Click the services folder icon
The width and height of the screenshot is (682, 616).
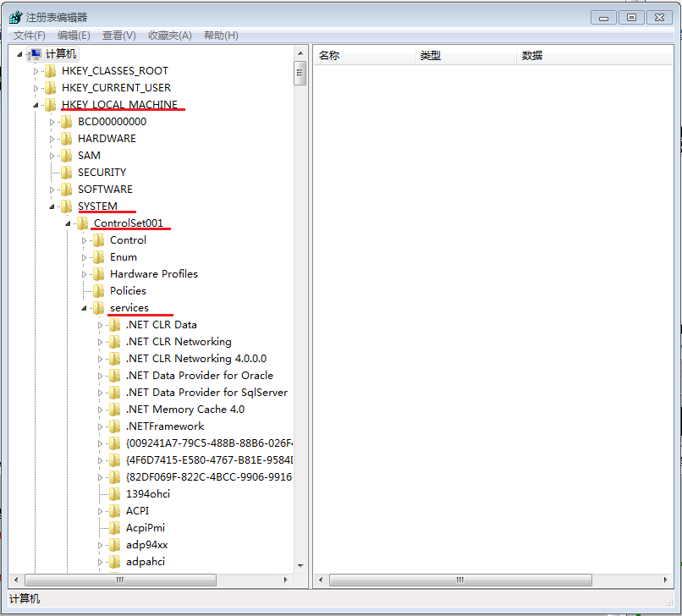coord(99,308)
